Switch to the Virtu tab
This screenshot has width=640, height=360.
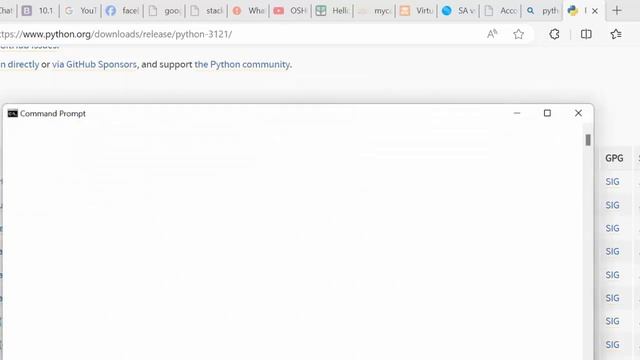416,11
